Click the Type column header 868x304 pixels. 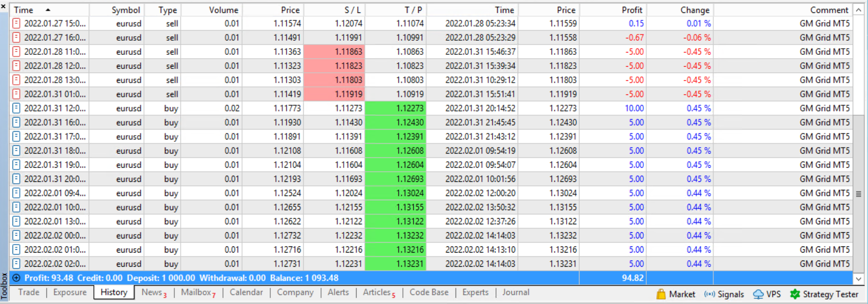[x=163, y=10]
